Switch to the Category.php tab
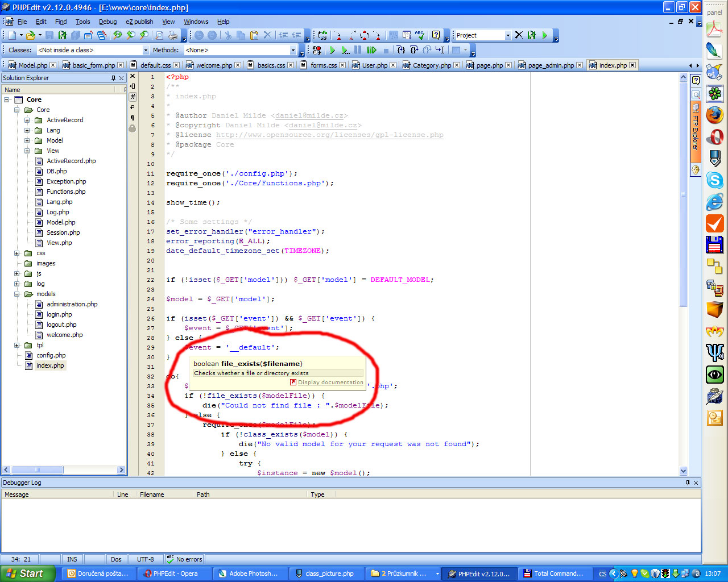This screenshot has height=582, width=728. click(x=431, y=65)
